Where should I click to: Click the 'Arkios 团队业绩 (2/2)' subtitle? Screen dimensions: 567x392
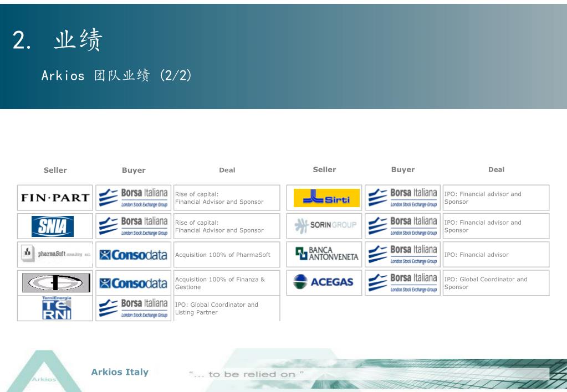(116, 75)
